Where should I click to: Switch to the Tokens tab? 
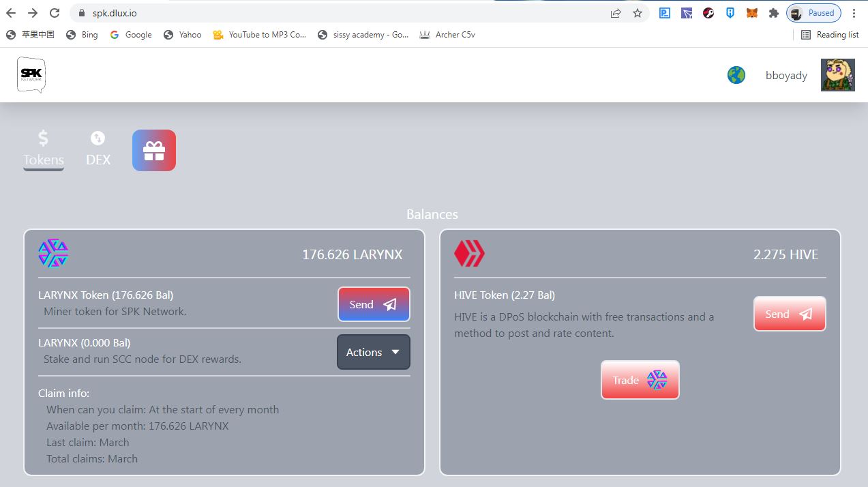point(44,149)
